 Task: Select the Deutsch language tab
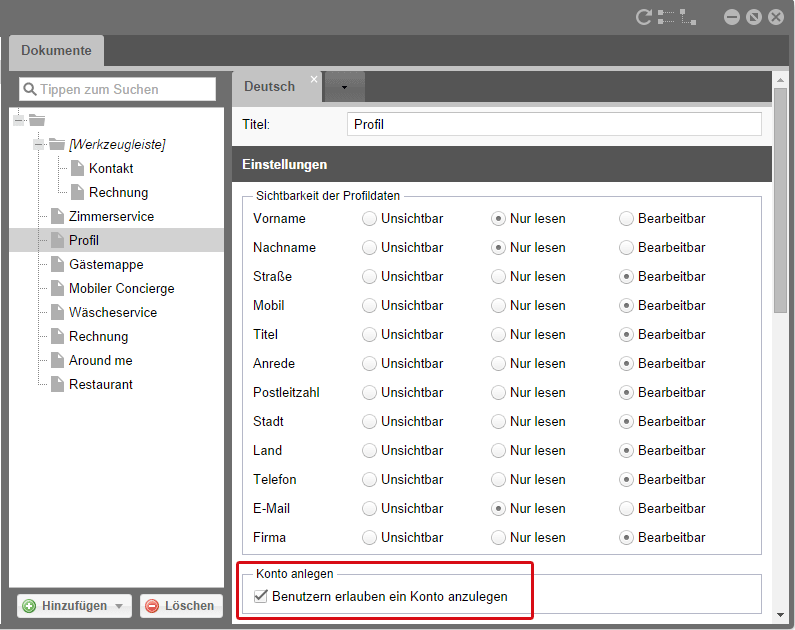[270, 87]
